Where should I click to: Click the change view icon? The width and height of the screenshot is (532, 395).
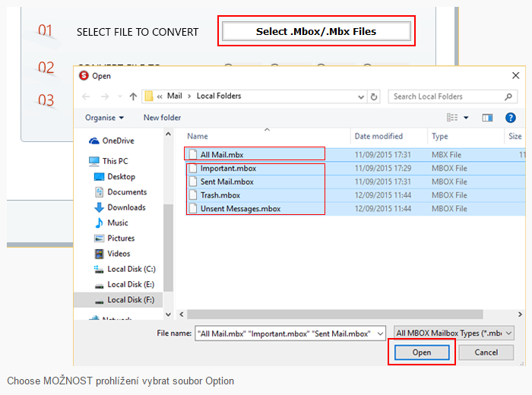(453, 118)
